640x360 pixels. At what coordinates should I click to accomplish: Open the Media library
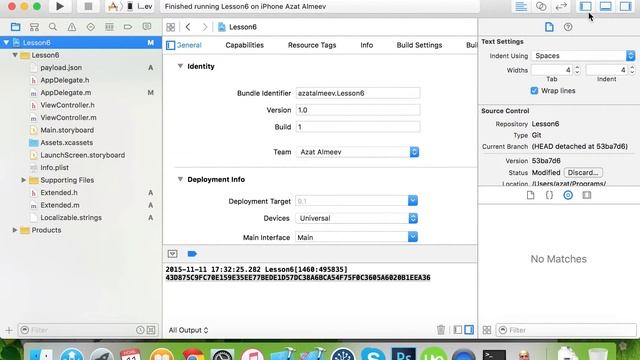point(587,195)
